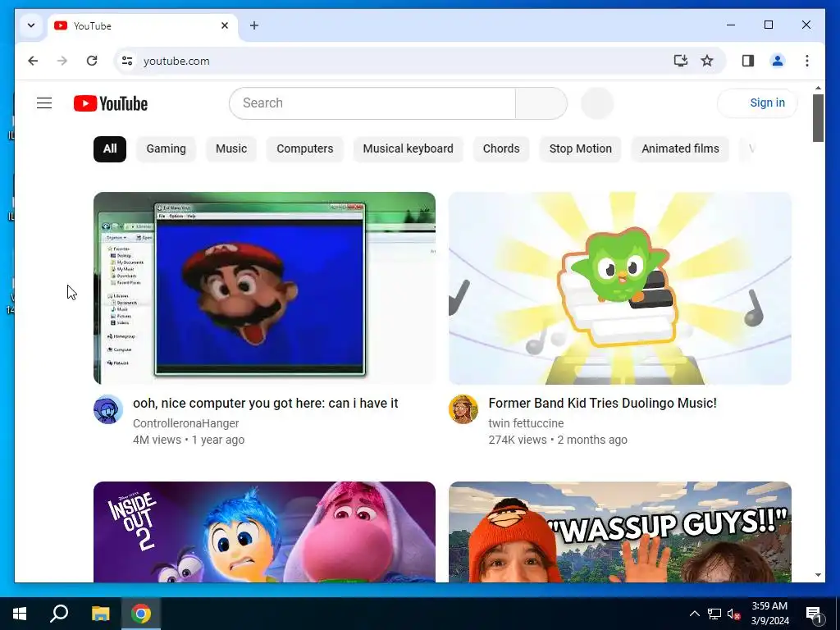The width and height of the screenshot is (840, 630).
Task: Click the page scrollbar thumb
Action: pos(818,118)
